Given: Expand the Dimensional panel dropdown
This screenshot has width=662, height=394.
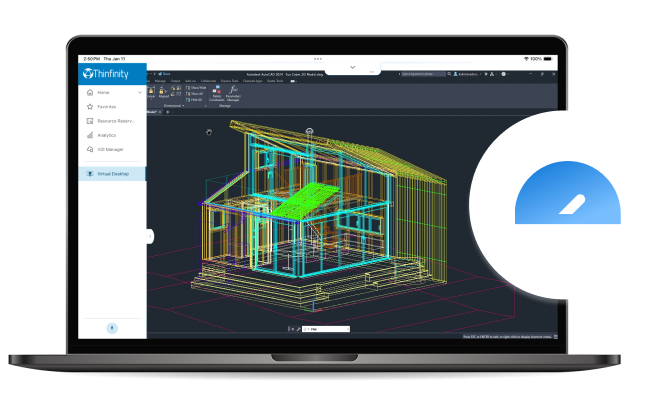Looking at the screenshot, I should (174, 106).
